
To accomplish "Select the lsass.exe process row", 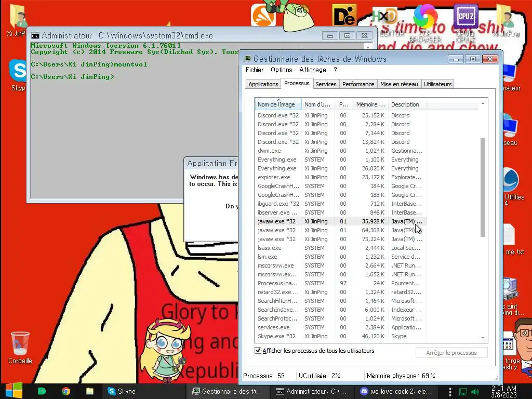I will point(340,248).
